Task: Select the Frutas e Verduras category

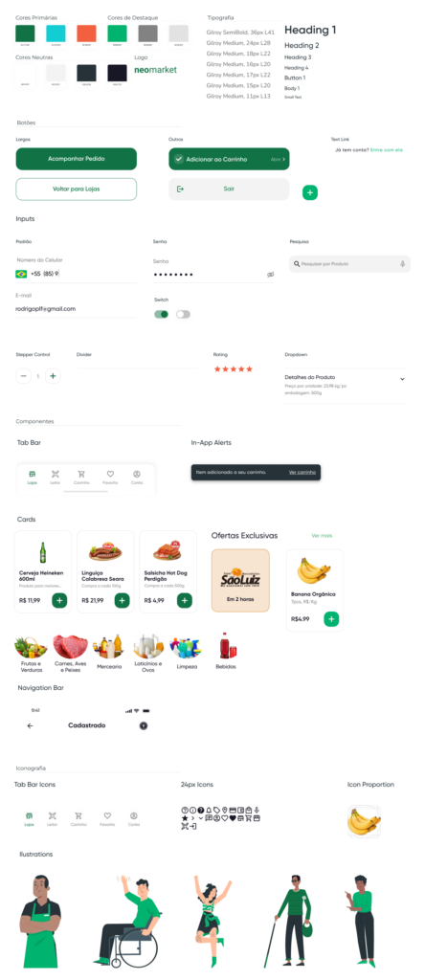Action: tap(32, 653)
